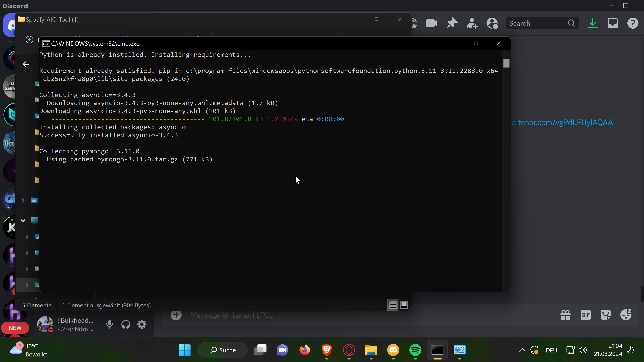Open Discord help icon

(x=632, y=23)
